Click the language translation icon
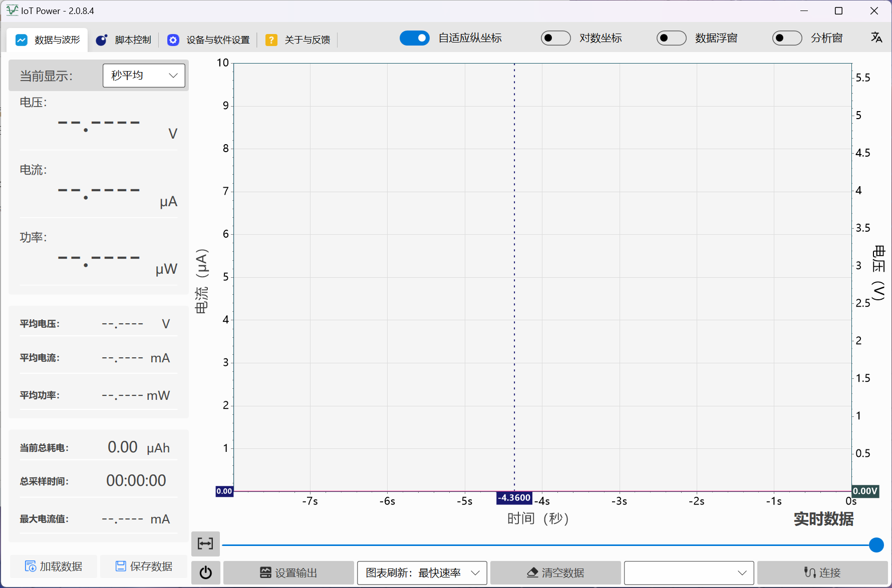This screenshot has width=892, height=588. point(876,38)
